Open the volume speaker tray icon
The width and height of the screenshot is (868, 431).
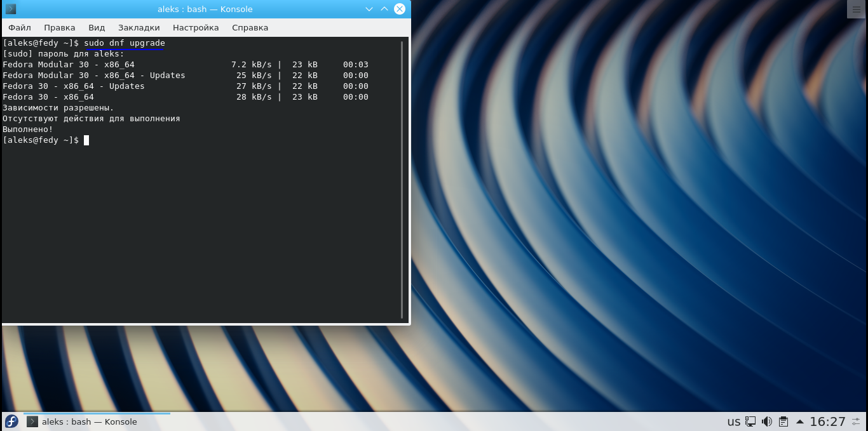point(767,421)
